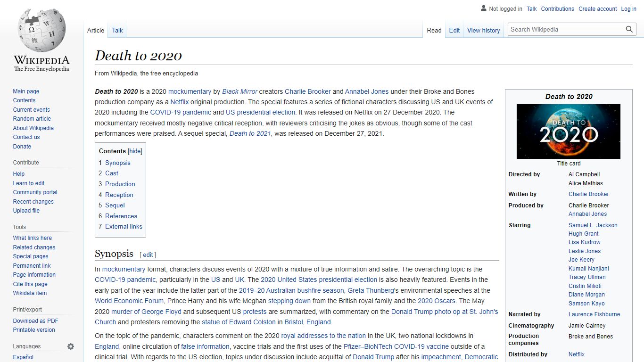The height and width of the screenshot is (362, 644).
Task: Open the Black Mirror link
Action: [240, 91]
